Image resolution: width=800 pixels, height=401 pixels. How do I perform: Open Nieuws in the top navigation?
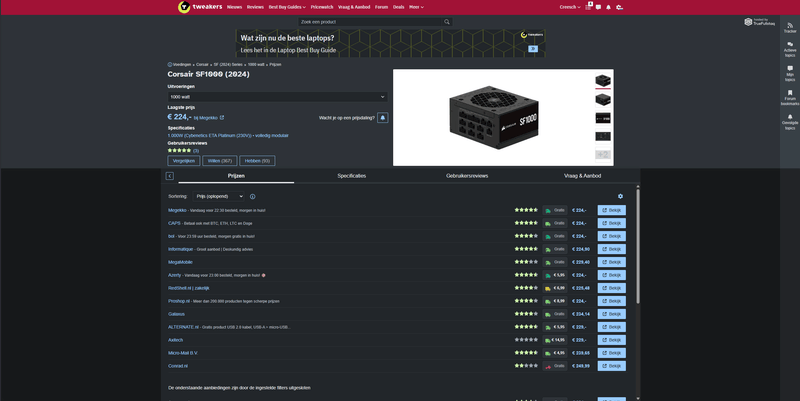234,7
